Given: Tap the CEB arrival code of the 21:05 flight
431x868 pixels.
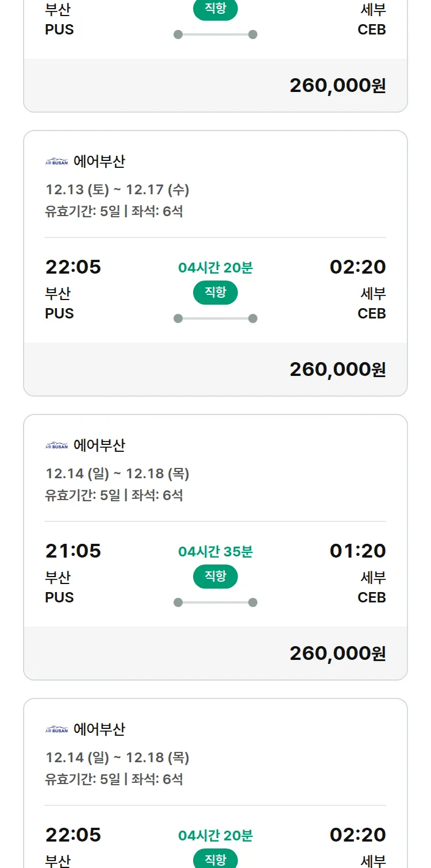Looking at the screenshot, I should pos(371,598).
